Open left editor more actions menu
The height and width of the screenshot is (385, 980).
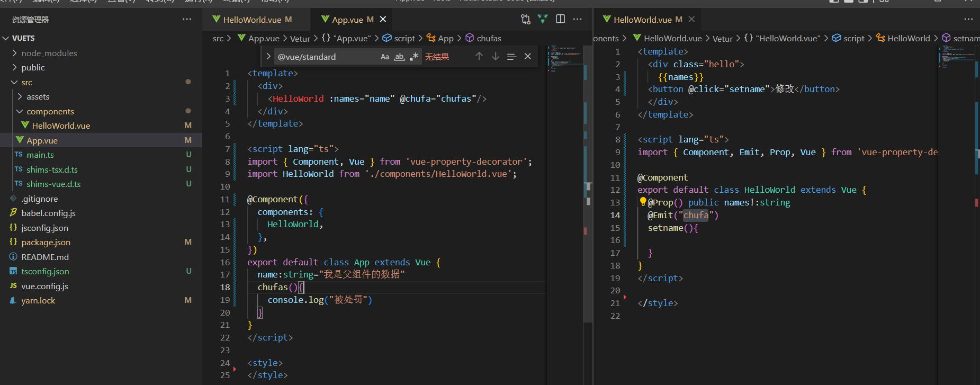tap(578, 19)
